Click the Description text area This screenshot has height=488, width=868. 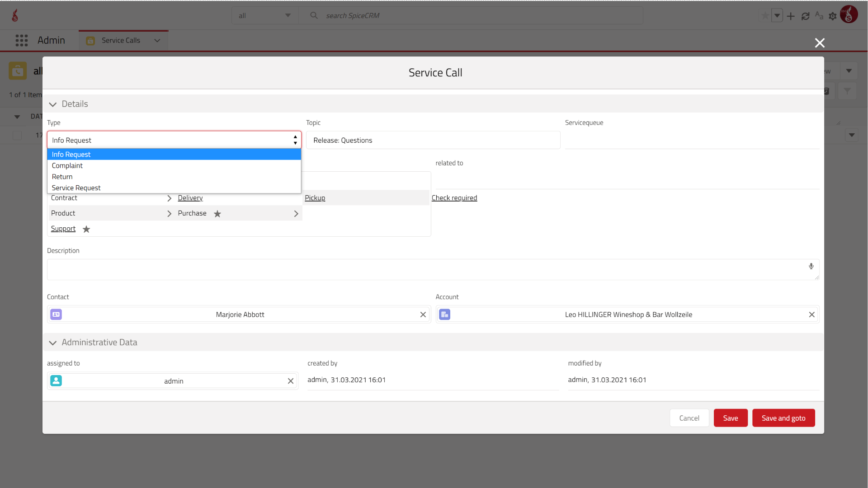pyautogui.click(x=433, y=269)
